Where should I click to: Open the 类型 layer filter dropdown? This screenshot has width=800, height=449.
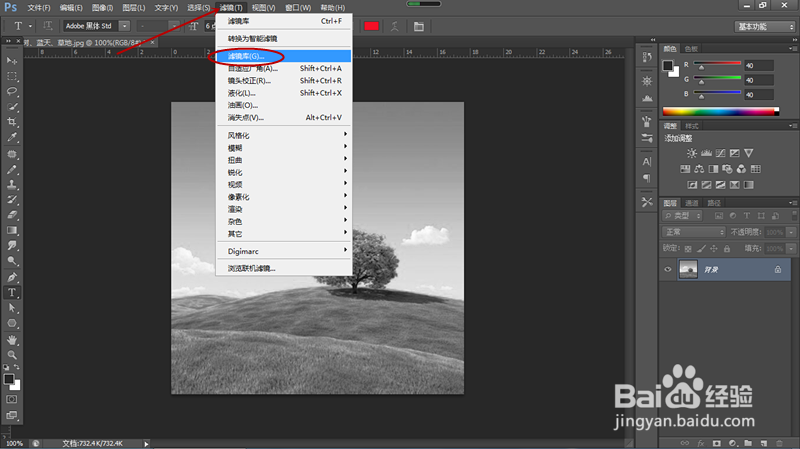(x=683, y=216)
